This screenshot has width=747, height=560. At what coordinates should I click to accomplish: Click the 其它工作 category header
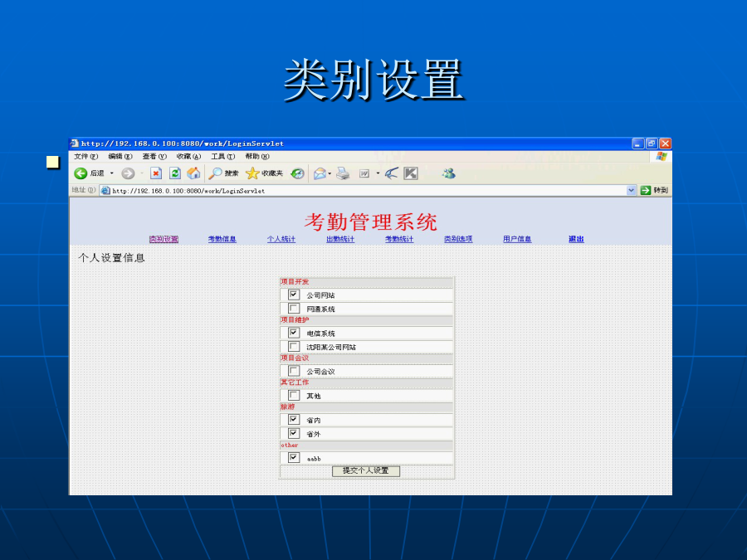click(295, 382)
